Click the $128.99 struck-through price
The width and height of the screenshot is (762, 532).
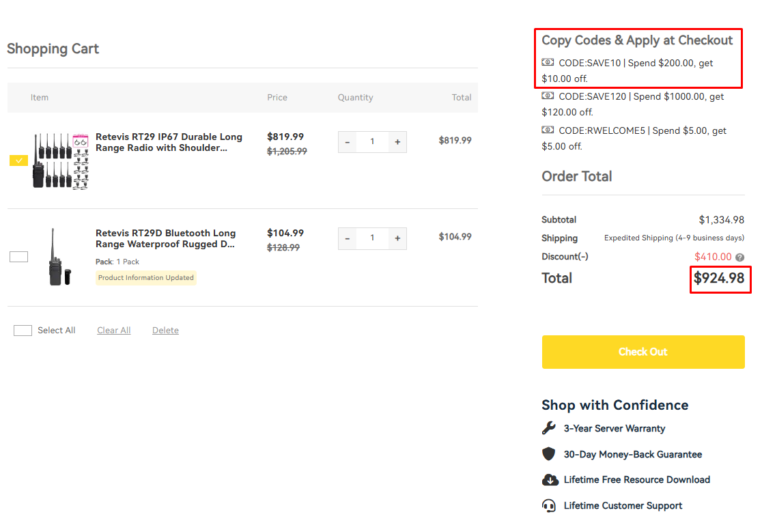(283, 248)
